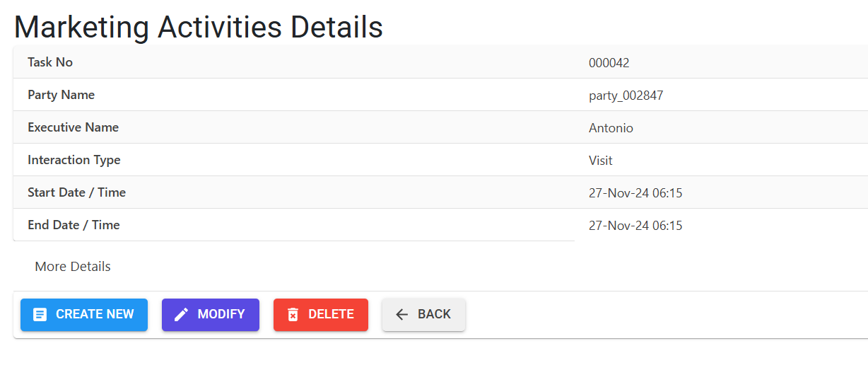Click the Executive Name field label
The height and width of the screenshot is (387, 868).
coord(73,127)
